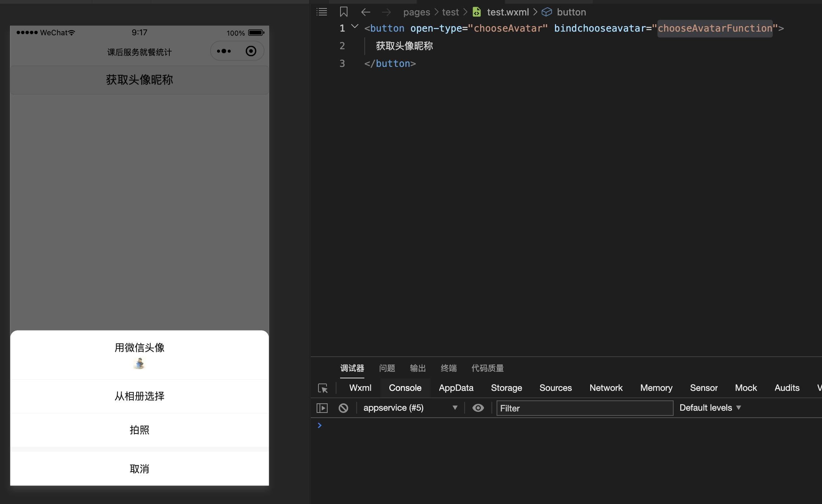Select the 问题 panel tab

(387, 368)
